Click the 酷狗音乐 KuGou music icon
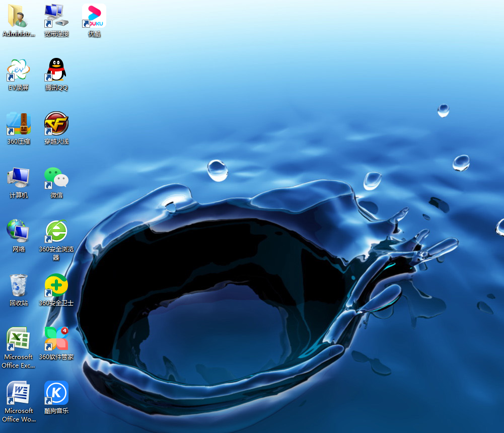The width and height of the screenshot is (504, 433). pyautogui.click(x=56, y=393)
